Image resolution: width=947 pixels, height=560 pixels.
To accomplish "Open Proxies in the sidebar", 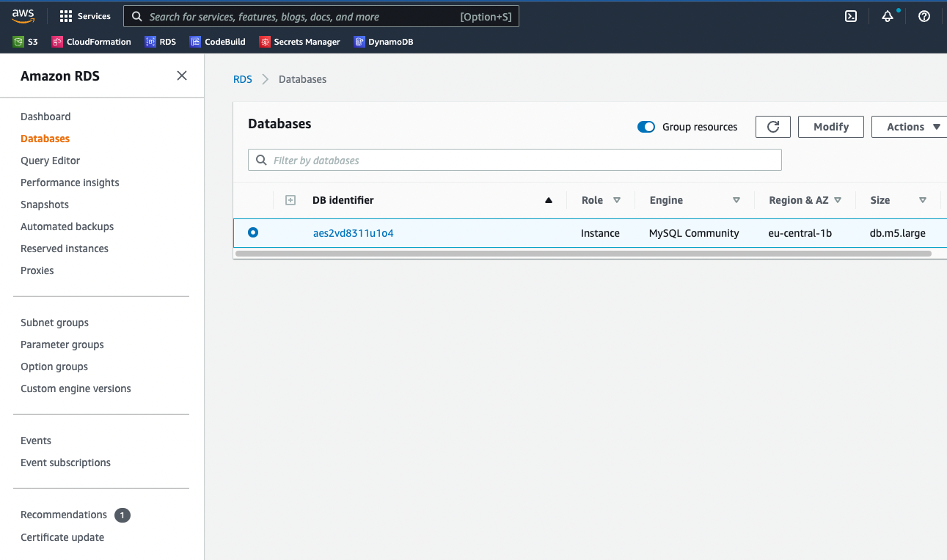I will tap(37, 270).
